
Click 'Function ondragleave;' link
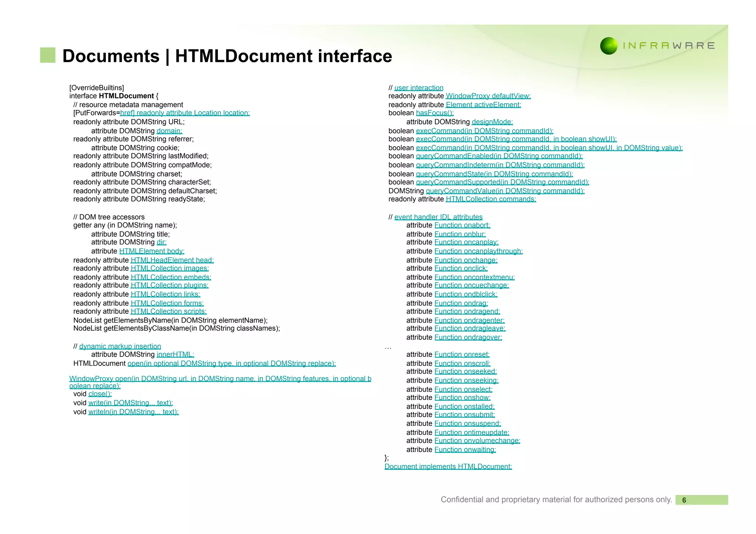pos(470,328)
